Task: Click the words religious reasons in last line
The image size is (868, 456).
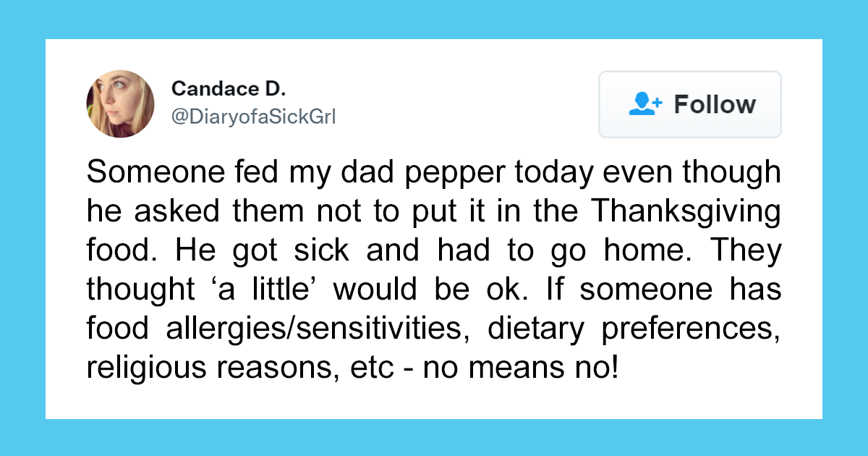Action: (221, 368)
